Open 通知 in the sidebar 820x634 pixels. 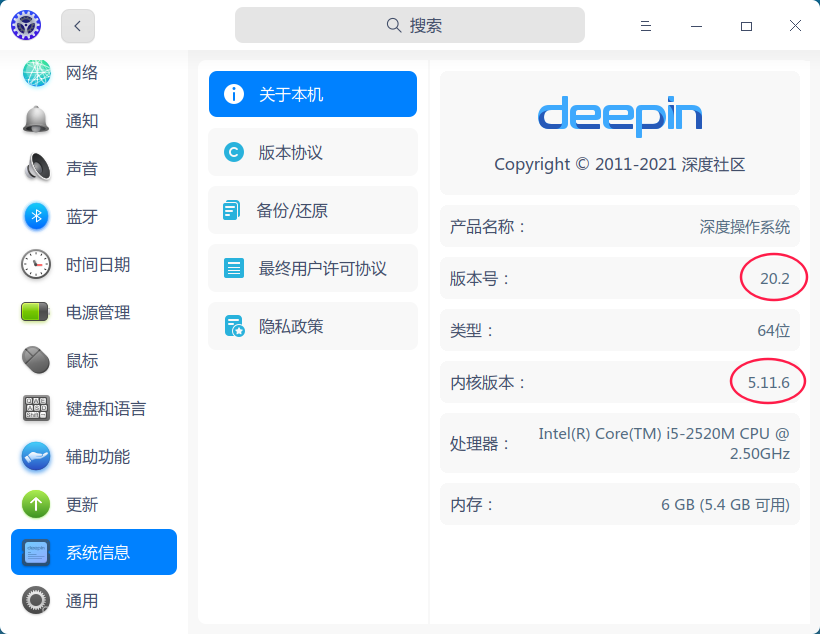[x=94, y=120]
